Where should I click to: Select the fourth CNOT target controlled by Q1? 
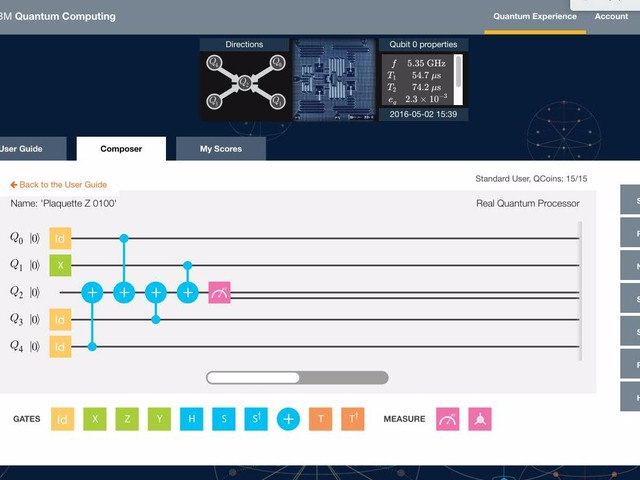(x=188, y=292)
